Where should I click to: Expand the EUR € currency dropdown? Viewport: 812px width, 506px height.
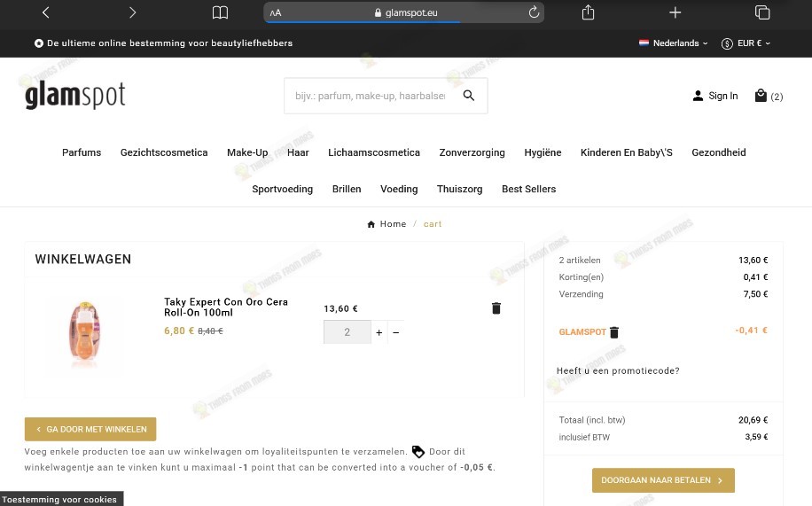746,43
